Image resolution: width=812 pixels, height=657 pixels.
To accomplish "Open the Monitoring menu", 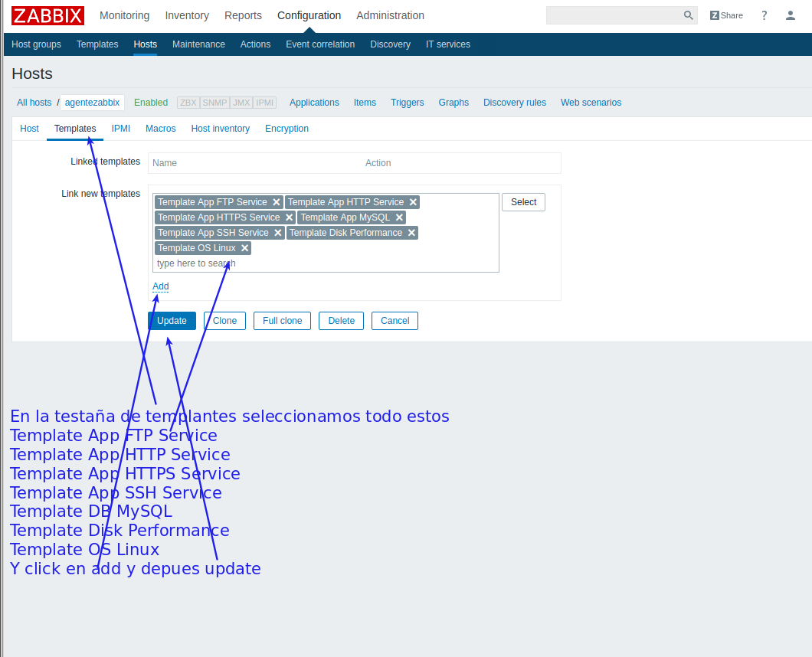I will pos(124,15).
